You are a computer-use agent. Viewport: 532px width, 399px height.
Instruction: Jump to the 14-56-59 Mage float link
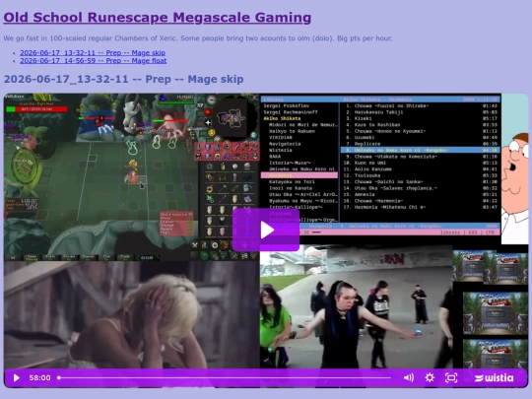pyautogui.click(x=94, y=61)
